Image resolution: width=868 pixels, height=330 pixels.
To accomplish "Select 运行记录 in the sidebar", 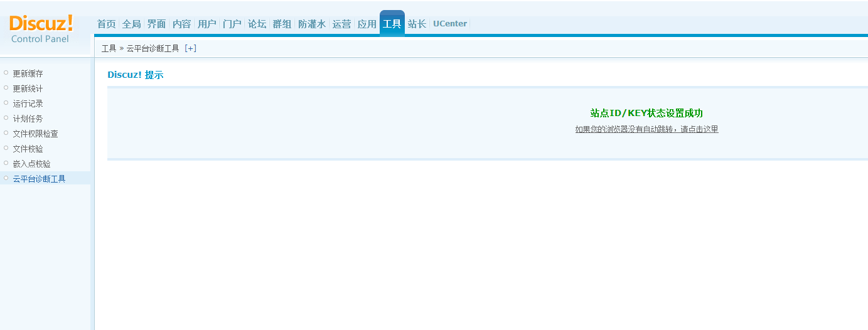I will [x=28, y=104].
